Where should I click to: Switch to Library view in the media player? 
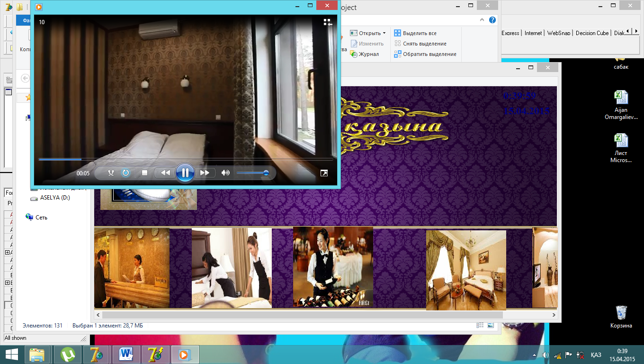(x=328, y=22)
